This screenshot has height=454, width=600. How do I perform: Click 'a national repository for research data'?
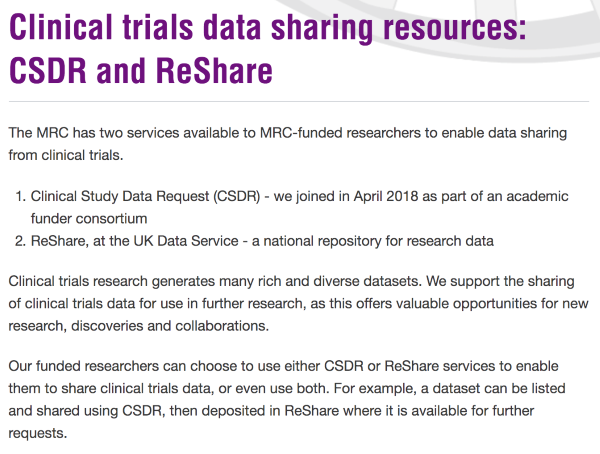click(373, 241)
